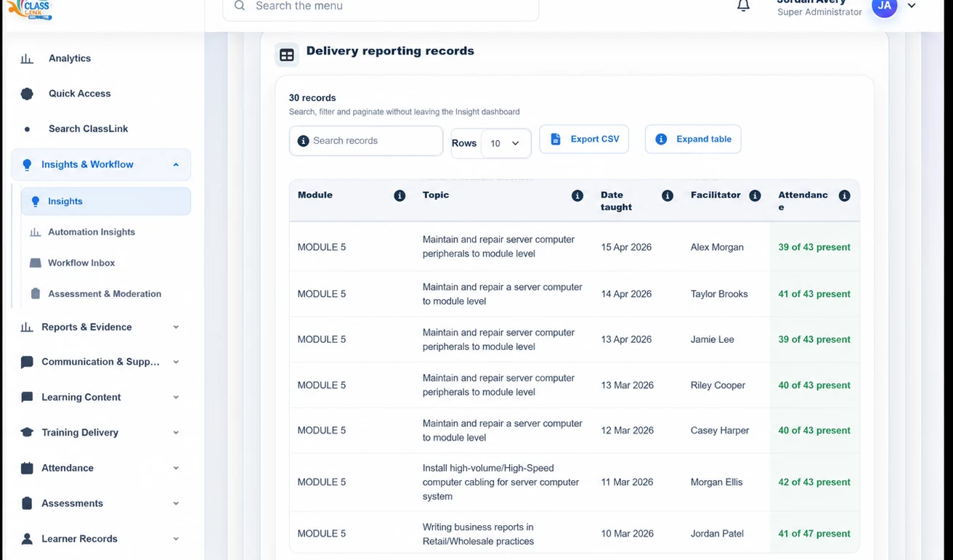Click the Date taught column info icon
Viewport: 953px width, 560px height.
click(668, 196)
